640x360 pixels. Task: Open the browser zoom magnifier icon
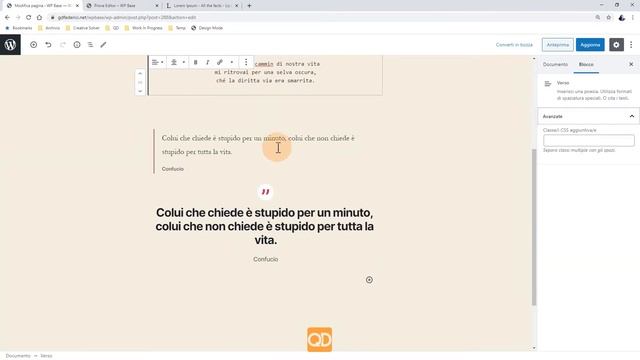pos(598,18)
